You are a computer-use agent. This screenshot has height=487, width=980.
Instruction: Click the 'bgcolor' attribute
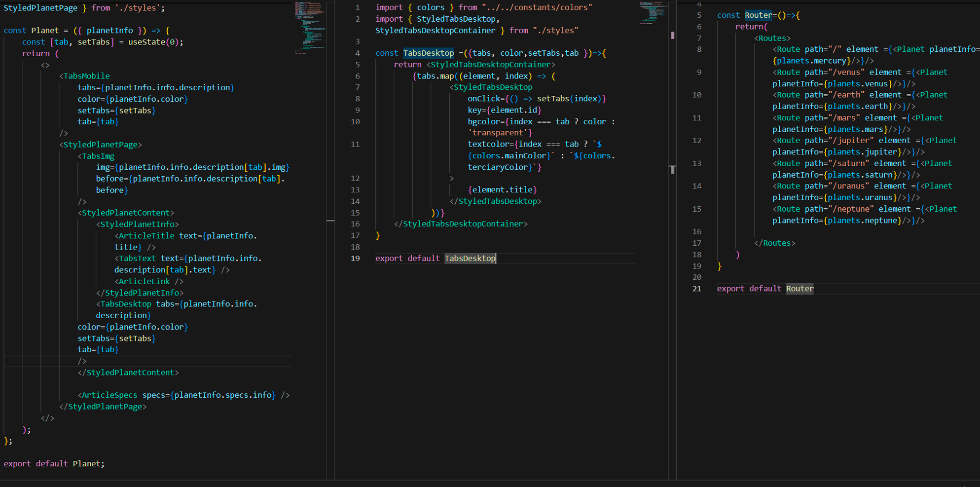point(484,121)
